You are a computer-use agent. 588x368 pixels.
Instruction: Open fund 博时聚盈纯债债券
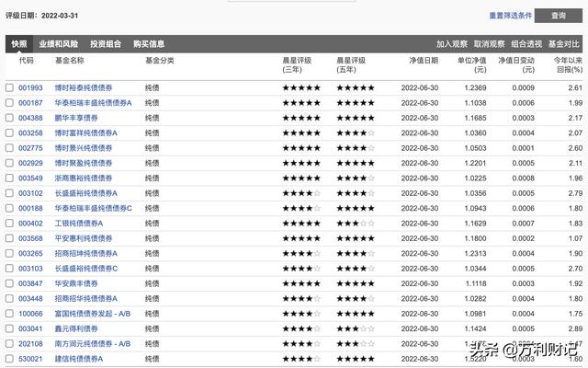[x=84, y=163]
